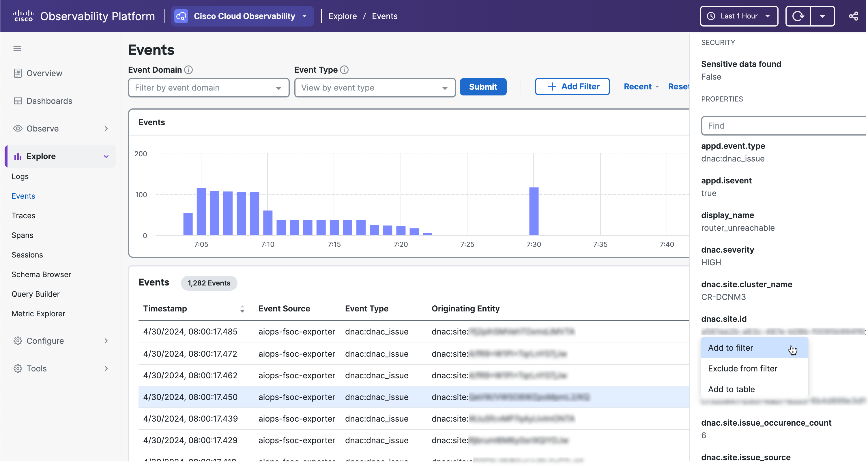Open Metric Explorer in the sidebar
Viewport: 868px width, 466px height.
point(38,313)
